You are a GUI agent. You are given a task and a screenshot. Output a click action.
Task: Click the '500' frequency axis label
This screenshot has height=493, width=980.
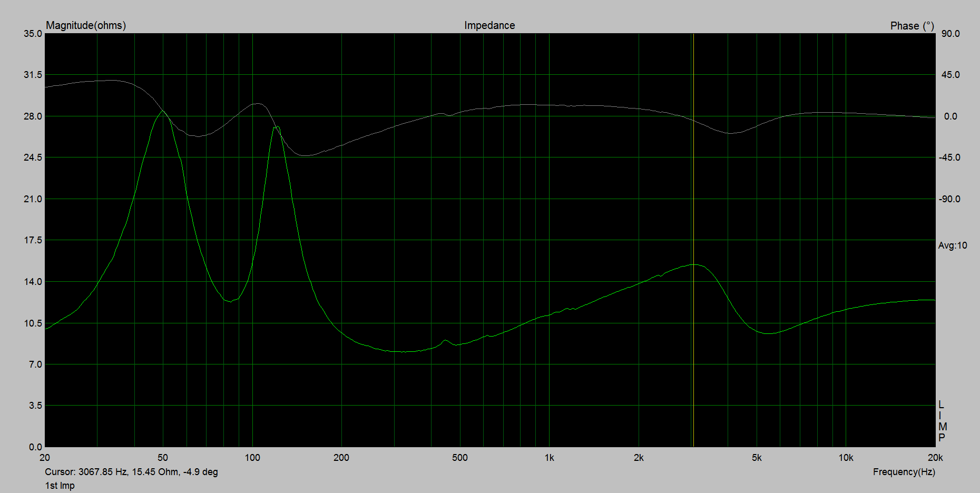(x=460, y=458)
